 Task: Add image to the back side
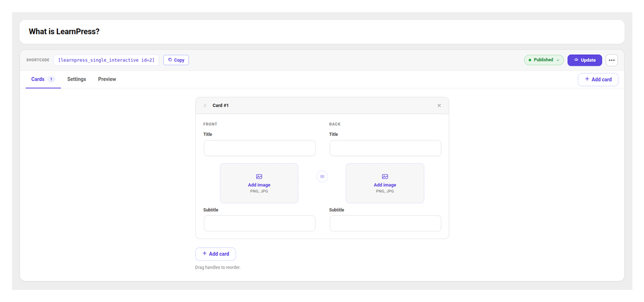385,183
